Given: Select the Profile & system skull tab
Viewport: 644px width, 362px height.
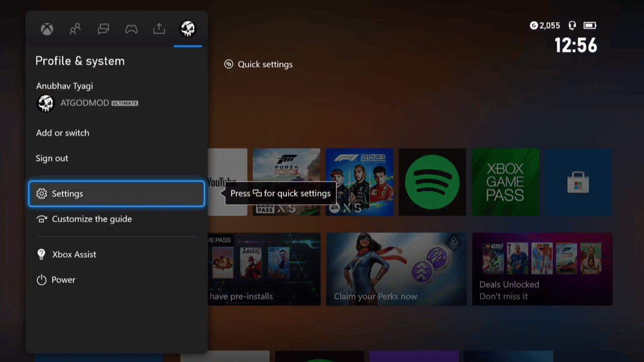Looking at the screenshot, I should [x=187, y=29].
